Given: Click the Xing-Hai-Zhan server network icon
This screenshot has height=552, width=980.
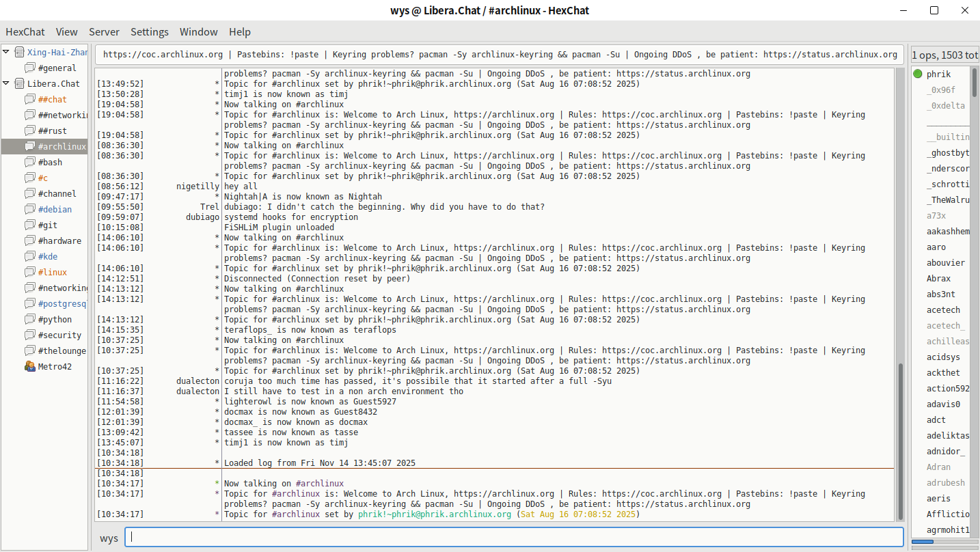Looking at the screenshot, I should point(19,52).
